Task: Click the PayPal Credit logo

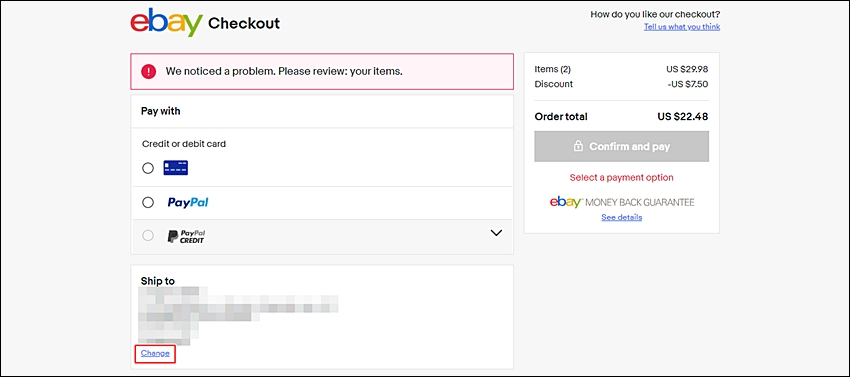Action: pyautogui.click(x=186, y=236)
